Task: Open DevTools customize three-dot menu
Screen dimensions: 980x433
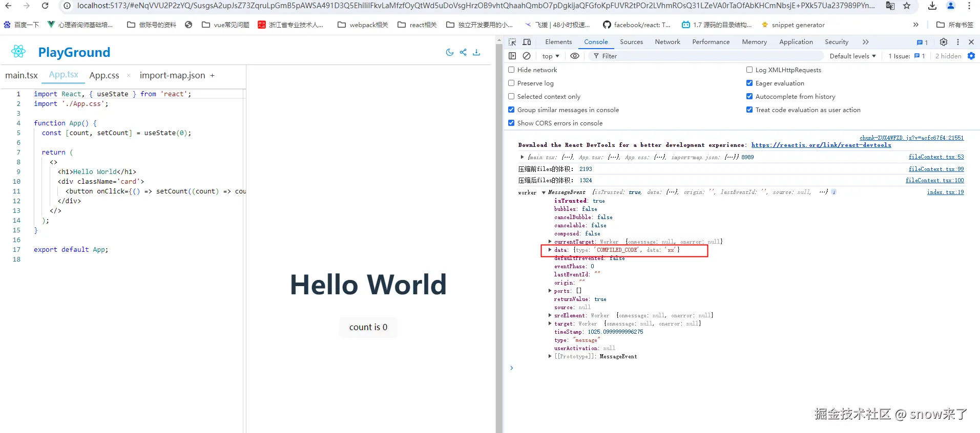Action: (958, 42)
